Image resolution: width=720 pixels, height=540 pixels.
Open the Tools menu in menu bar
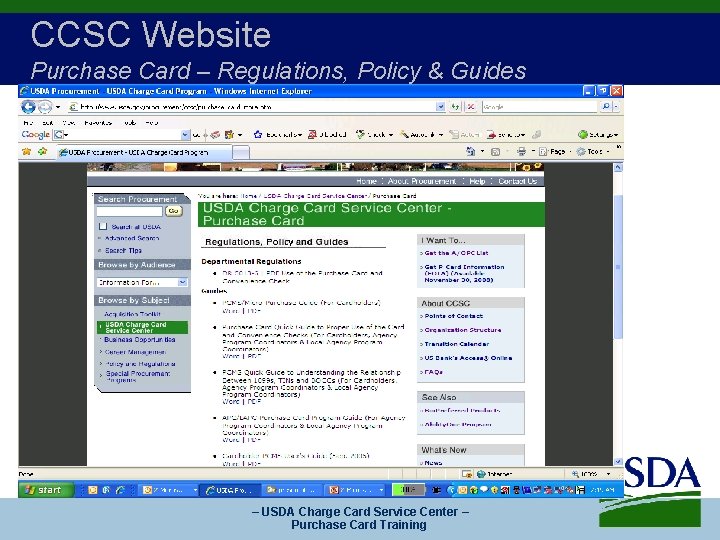(130, 123)
